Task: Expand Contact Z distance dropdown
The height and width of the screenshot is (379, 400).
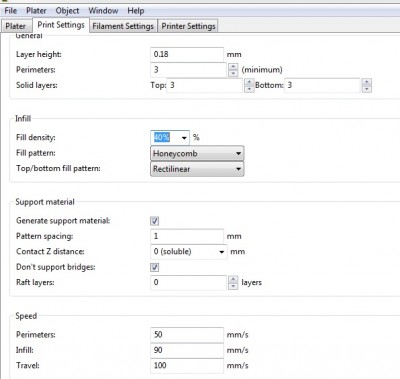Action: [221, 252]
